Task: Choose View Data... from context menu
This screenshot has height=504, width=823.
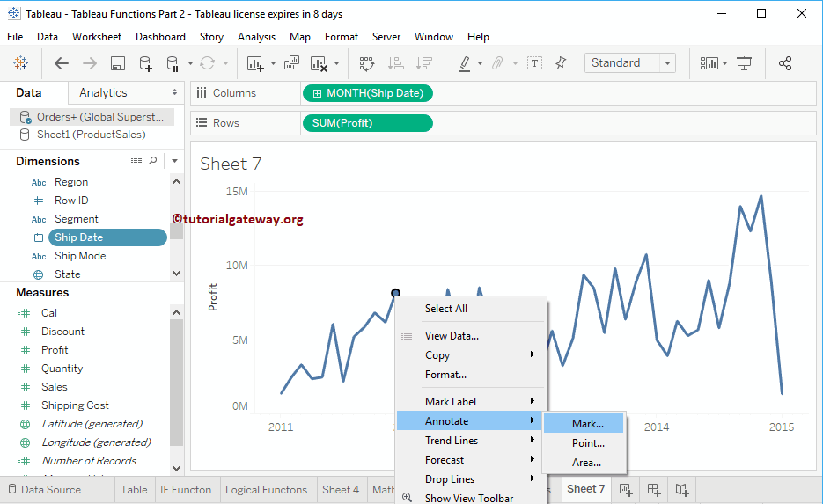Action: click(x=471, y=336)
